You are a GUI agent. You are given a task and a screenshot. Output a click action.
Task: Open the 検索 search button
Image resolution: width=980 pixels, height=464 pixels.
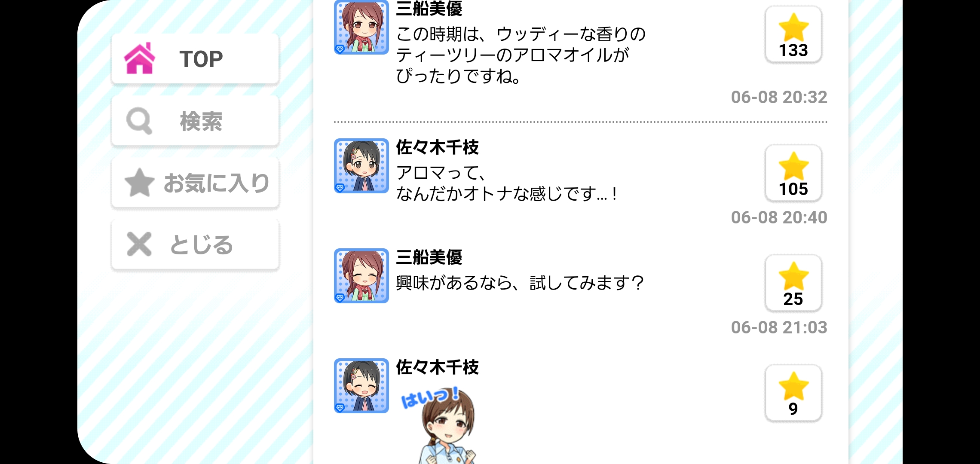coord(195,121)
